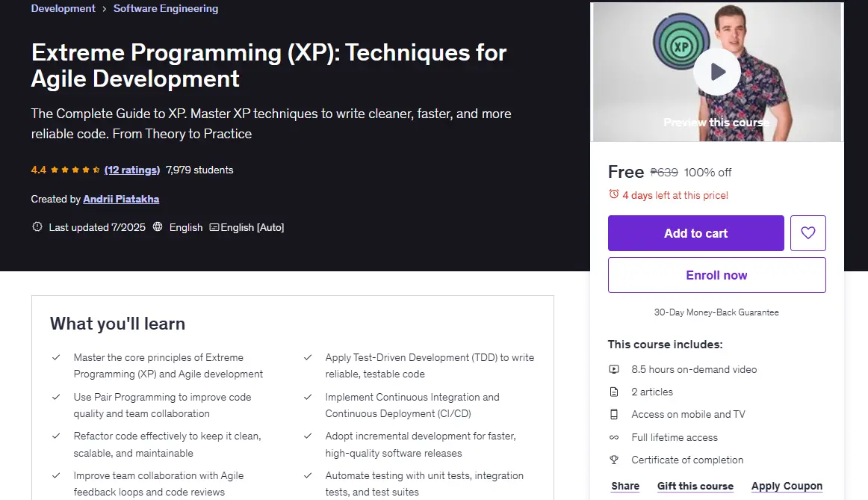Click checkmark beside Master the core principles
868x500 pixels.
tap(56, 358)
